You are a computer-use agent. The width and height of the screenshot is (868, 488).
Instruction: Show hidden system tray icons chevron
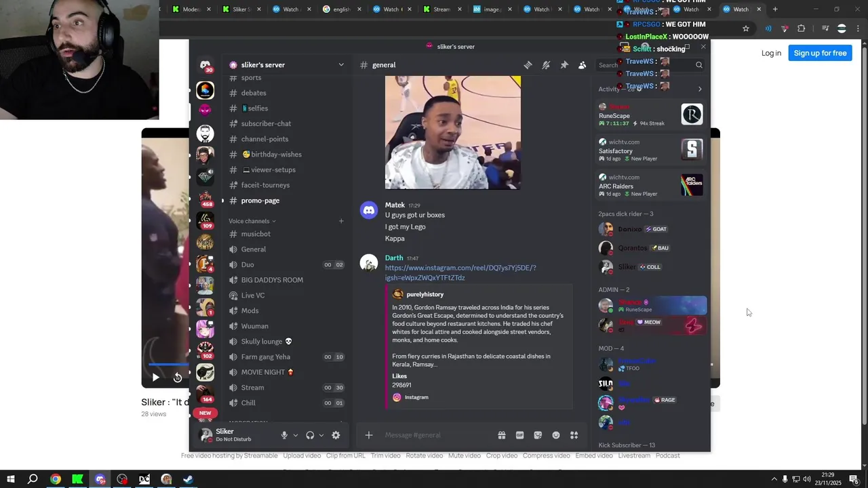pos(774,479)
